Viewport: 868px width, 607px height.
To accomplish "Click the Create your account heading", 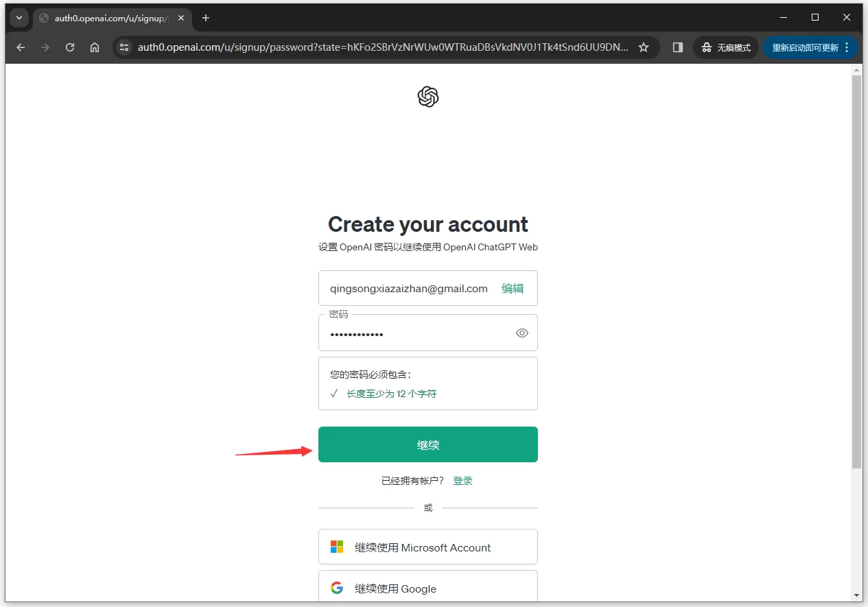I will (428, 224).
